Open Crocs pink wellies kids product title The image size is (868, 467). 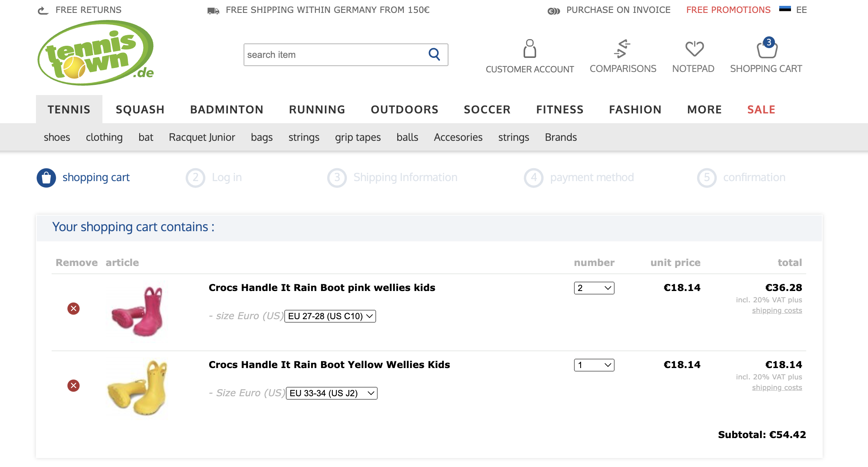tap(322, 288)
